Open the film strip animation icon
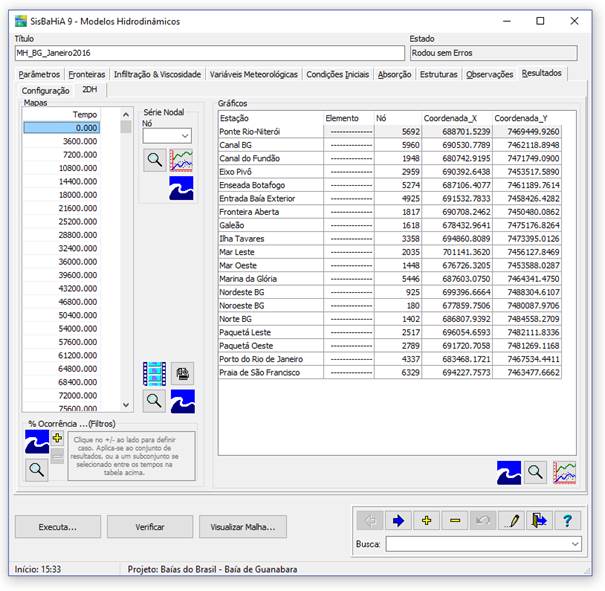 click(154, 373)
